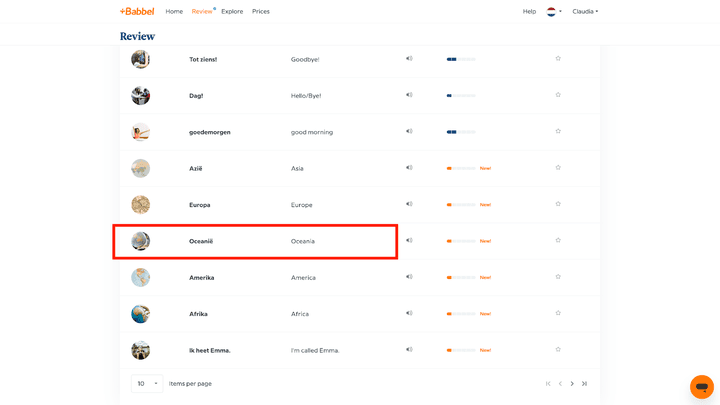
Task: Go to the next page arrow
Action: [572, 384]
